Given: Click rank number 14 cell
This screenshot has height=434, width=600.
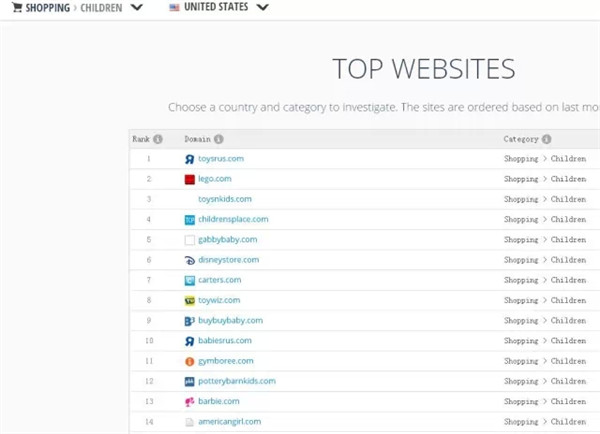Looking at the screenshot, I should tap(149, 422).
